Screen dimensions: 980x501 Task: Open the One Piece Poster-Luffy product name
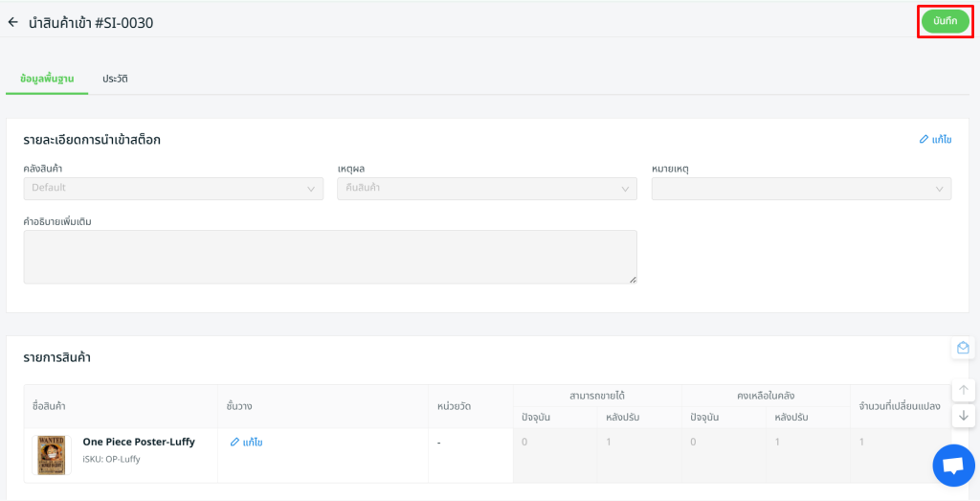(x=139, y=442)
